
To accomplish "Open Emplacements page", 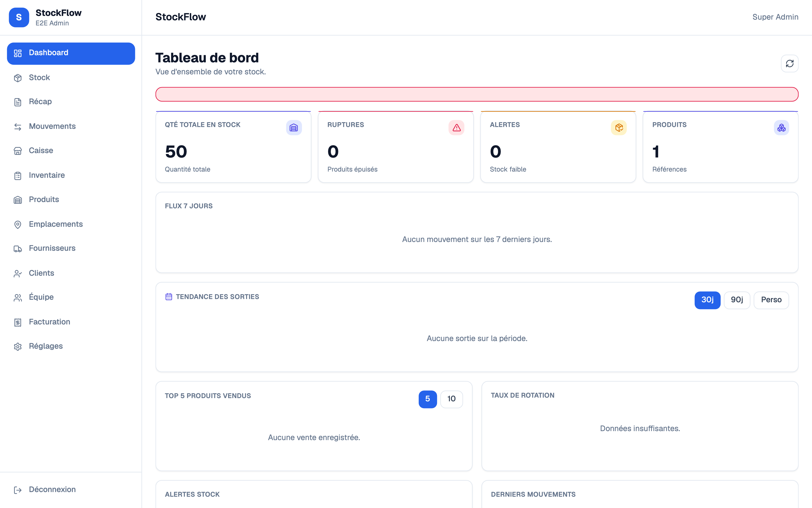I will point(71,224).
